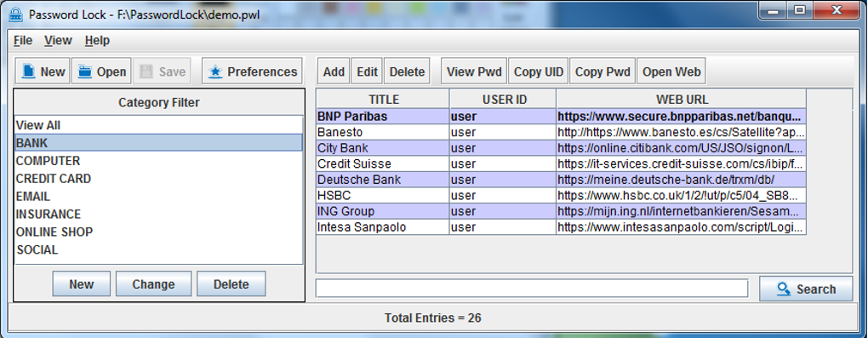Click the credit-suisse.com URL cell
Screen dimensions: 868x338
click(x=682, y=164)
